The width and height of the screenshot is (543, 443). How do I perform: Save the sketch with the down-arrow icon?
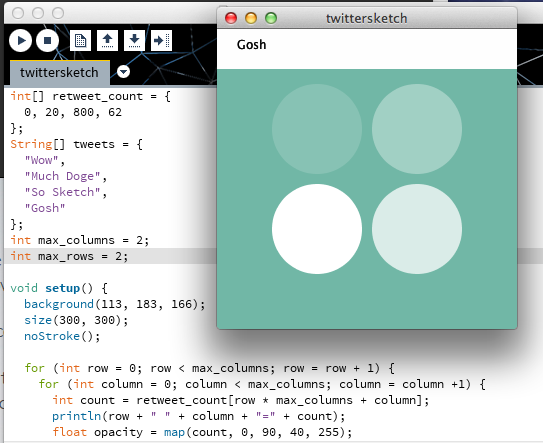pyautogui.click(x=134, y=41)
